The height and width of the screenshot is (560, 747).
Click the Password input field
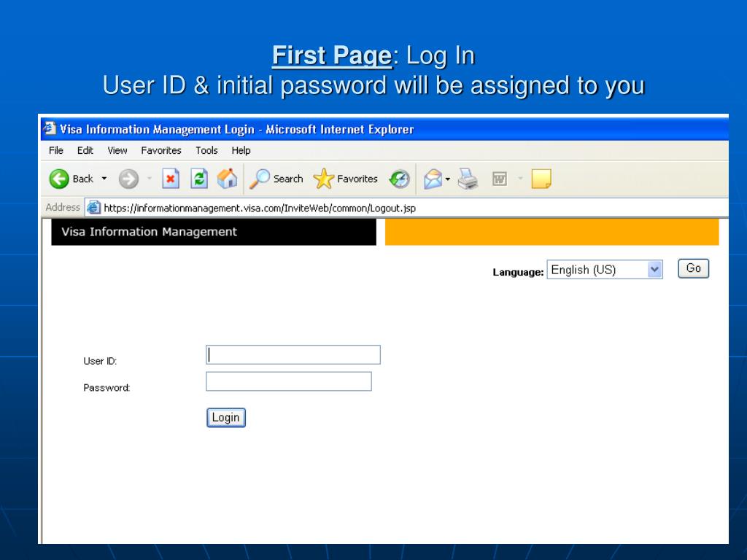(x=289, y=381)
